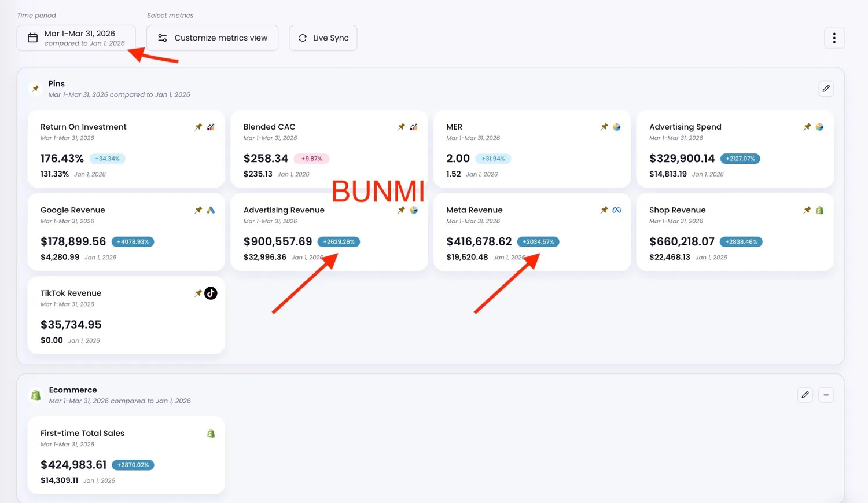Click TikTok logo on TikTok Revenue card
868x503 pixels.
click(211, 293)
